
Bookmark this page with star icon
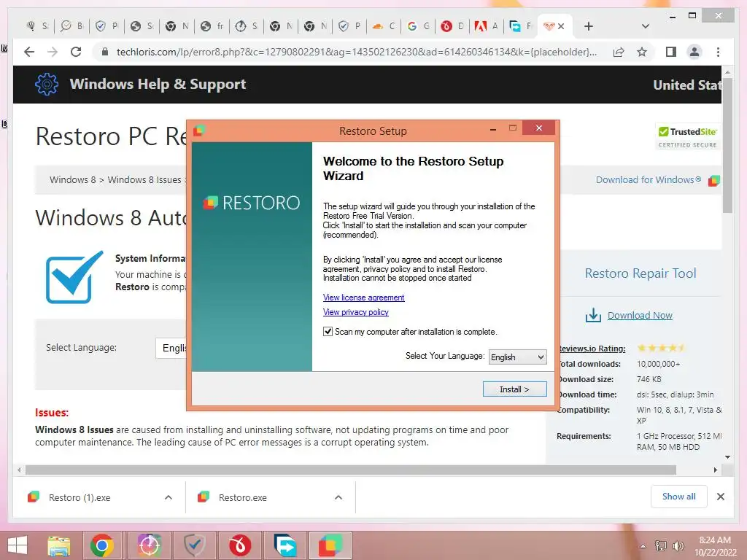point(642,52)
